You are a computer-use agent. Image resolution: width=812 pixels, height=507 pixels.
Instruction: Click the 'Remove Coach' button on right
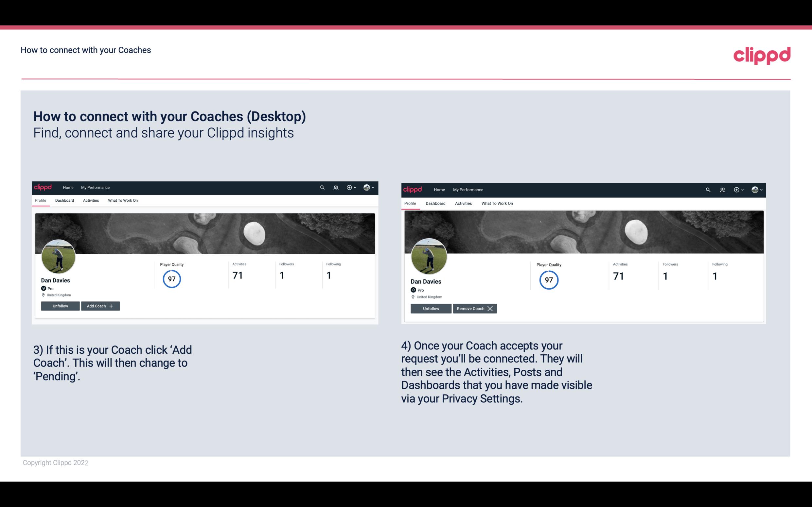tap(475, 308)
